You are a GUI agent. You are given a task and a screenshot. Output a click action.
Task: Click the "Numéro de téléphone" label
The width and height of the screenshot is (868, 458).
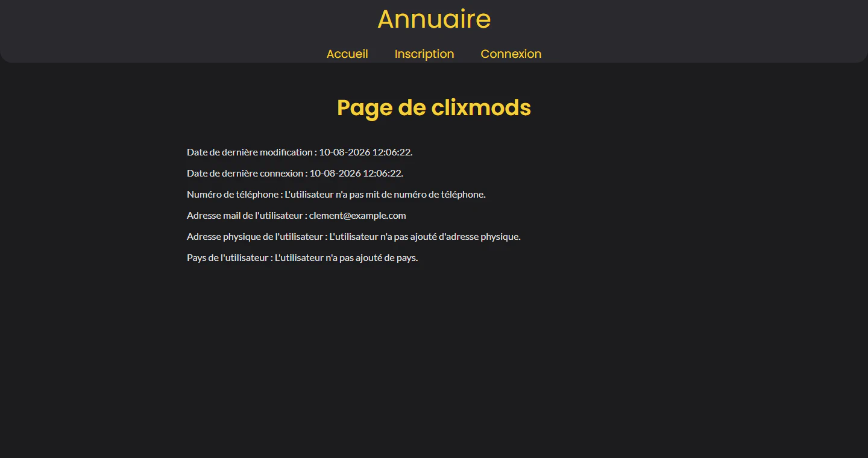pos(233,194)
